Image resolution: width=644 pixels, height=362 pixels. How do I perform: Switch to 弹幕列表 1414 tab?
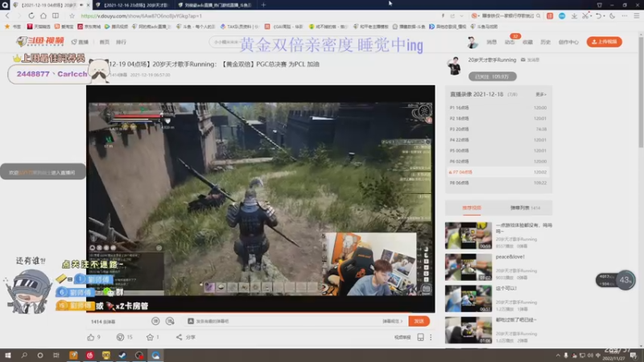tap(525, 208)
